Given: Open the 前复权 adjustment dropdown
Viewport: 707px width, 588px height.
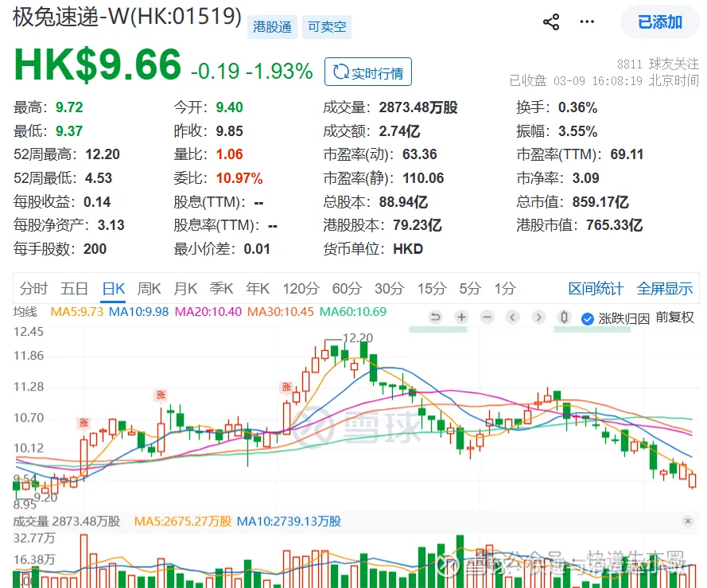Looking at the screenshot, I should click(674, 317).
